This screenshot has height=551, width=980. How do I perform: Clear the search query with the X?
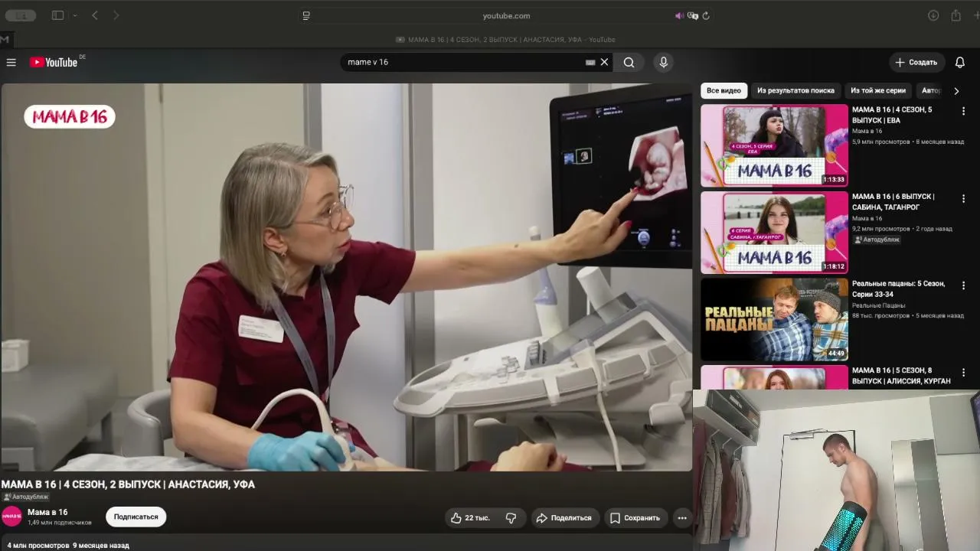(x=604, y=62)
